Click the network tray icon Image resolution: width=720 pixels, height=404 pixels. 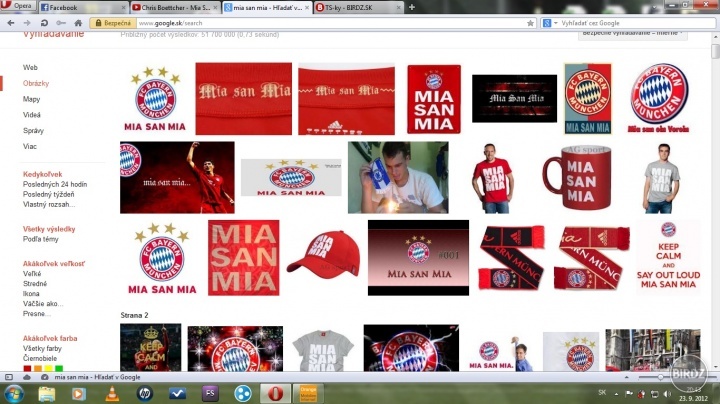655,394
